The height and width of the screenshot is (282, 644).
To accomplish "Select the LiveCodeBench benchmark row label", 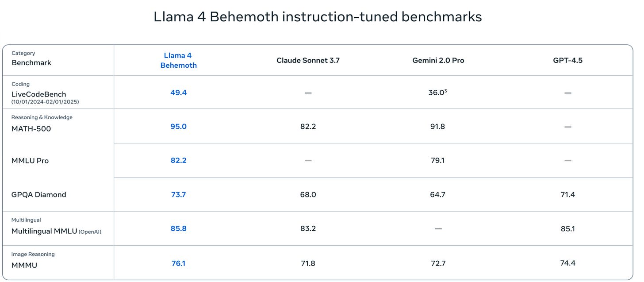I will (39, 94).
